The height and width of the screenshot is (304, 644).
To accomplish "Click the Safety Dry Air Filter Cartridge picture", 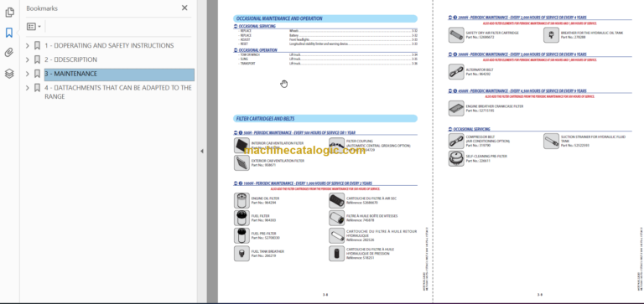I will tap(456, 35).
